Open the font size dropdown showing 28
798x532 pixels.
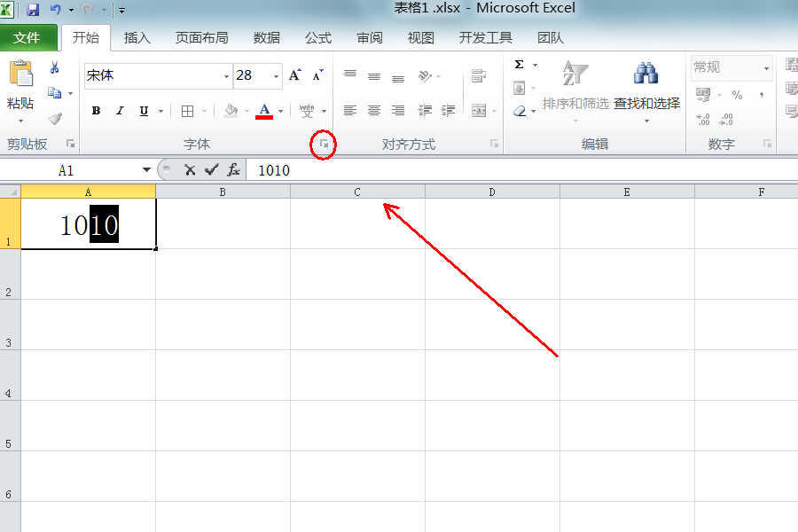[276, 76]
